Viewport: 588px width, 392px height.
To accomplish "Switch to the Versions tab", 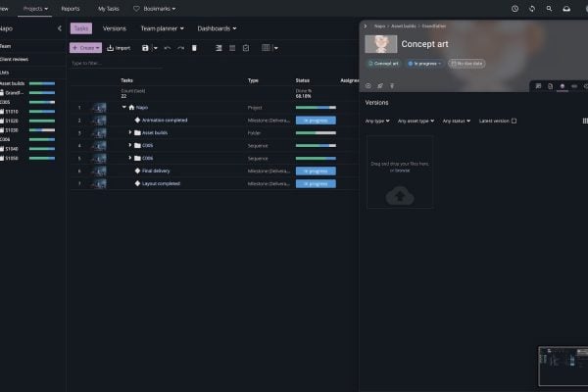I will coord(115,28).
